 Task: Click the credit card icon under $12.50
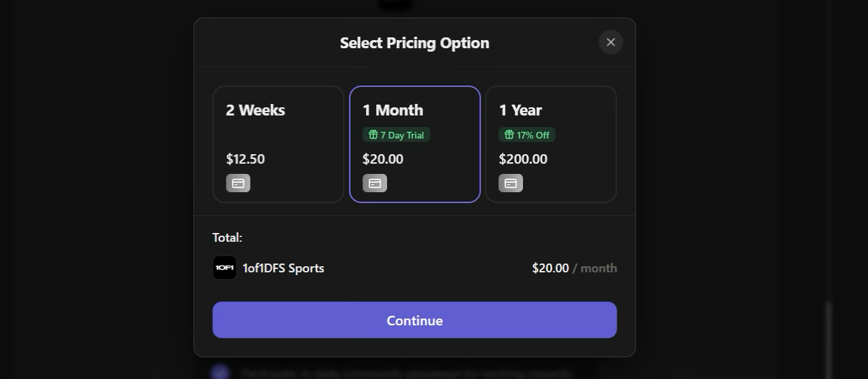(238, 183)
